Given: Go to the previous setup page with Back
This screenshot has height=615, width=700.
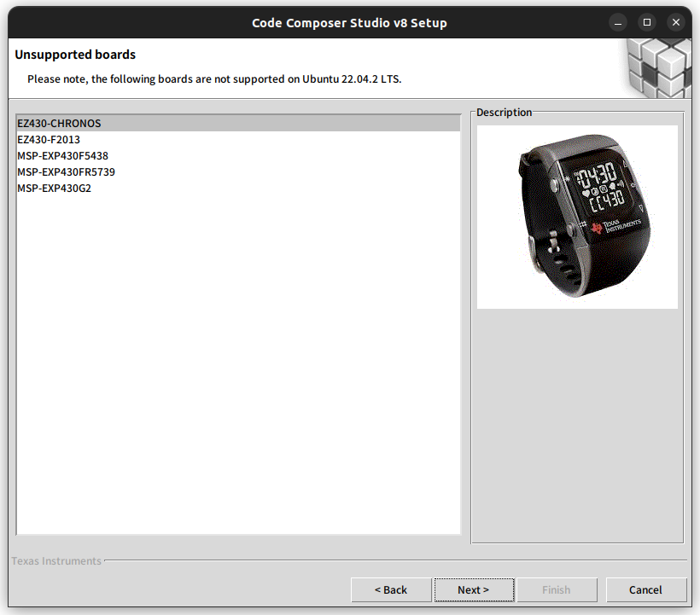Looking at the screenshot, I should (x=391, y=589).
